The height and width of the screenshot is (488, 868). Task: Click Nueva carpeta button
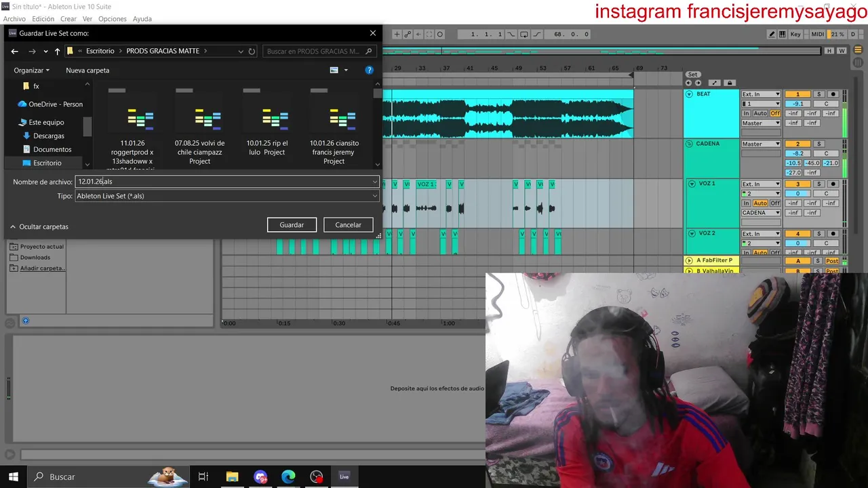click(87, 70)
